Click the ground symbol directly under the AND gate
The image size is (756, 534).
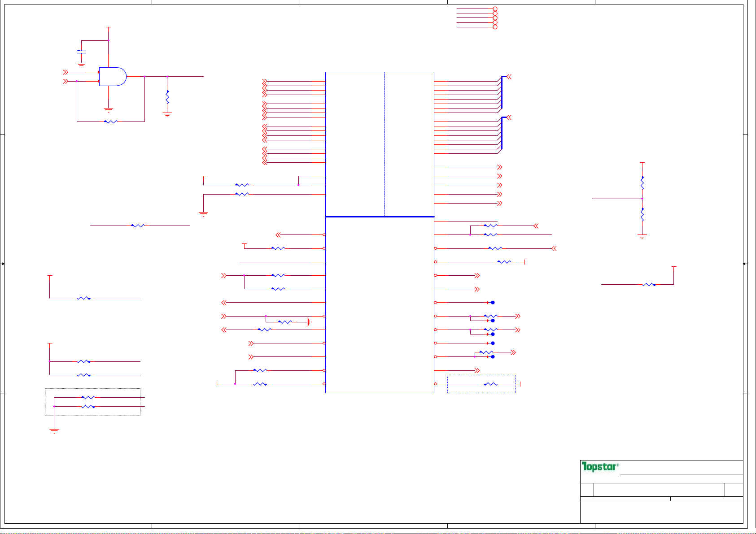point(108,109)
